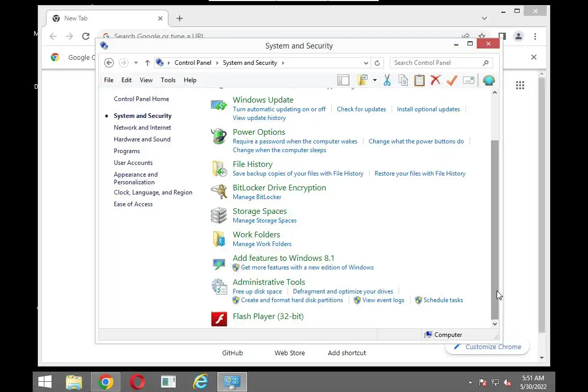The width and height of the screenshot is (588, 392).
Task: Click the Administrative Tools gear icon
Action: click(219, 286)
